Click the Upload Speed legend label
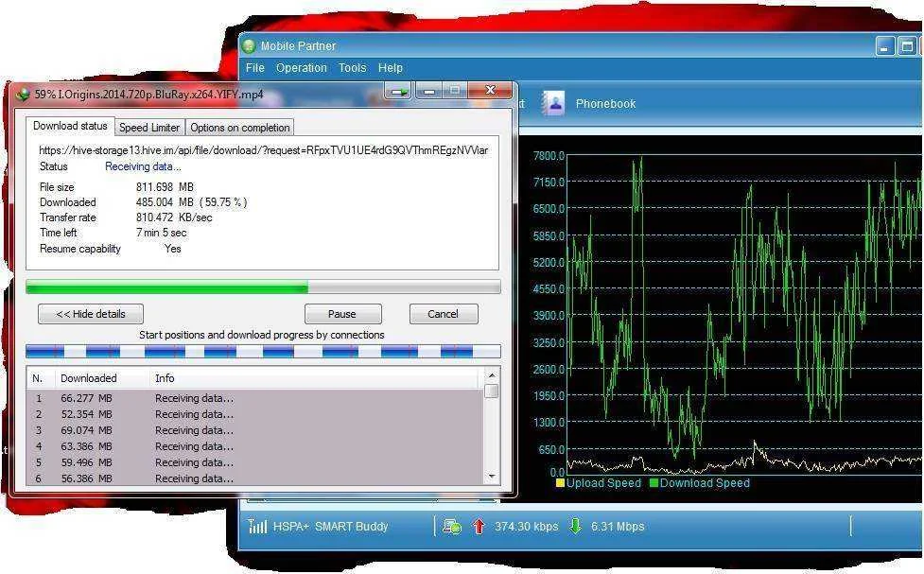924x574 pixels. coord(603,483)
